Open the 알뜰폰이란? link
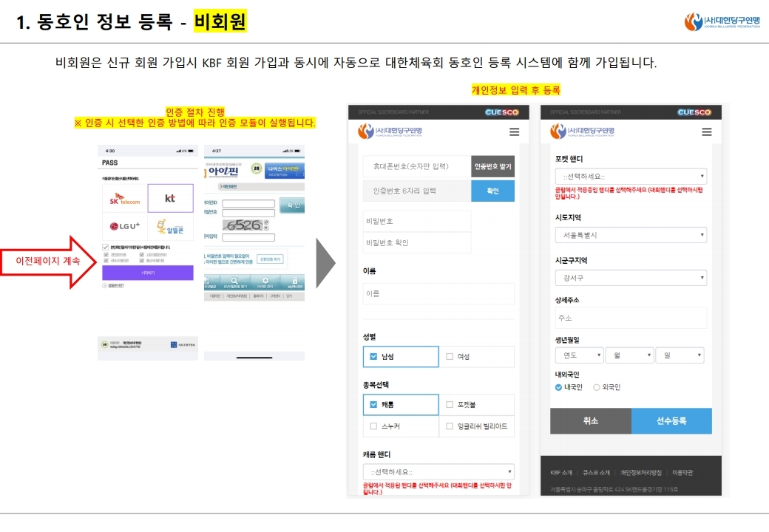Image resolution: width=769 pixels, height=532 pixels. tap(113, 286)
